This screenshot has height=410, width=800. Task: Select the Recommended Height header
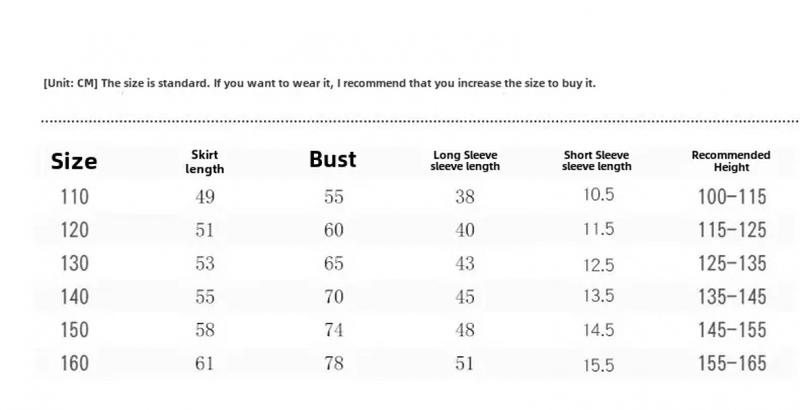731,161
